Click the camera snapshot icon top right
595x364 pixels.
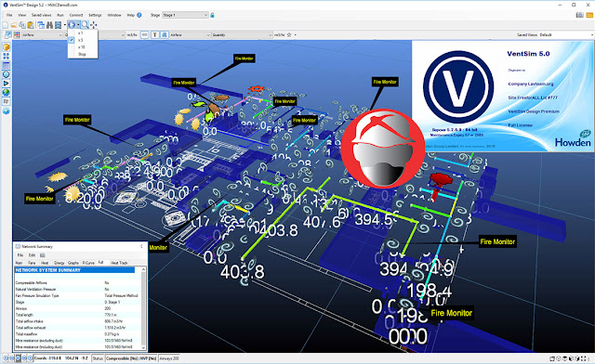click(579, 15)
